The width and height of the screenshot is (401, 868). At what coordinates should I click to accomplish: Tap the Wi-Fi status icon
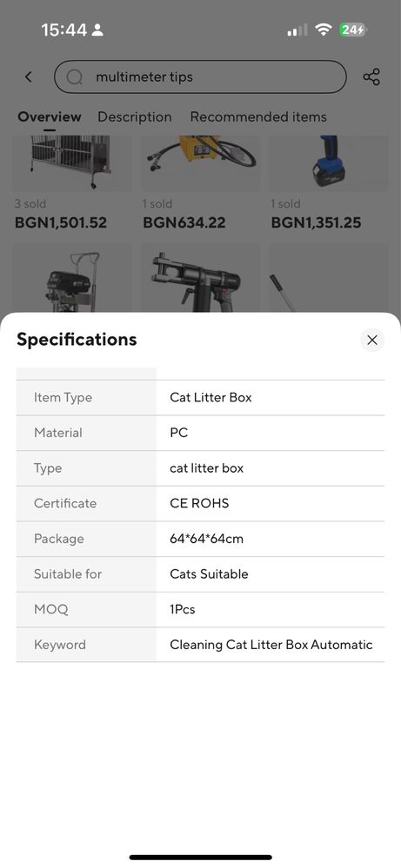pos(323,30)
